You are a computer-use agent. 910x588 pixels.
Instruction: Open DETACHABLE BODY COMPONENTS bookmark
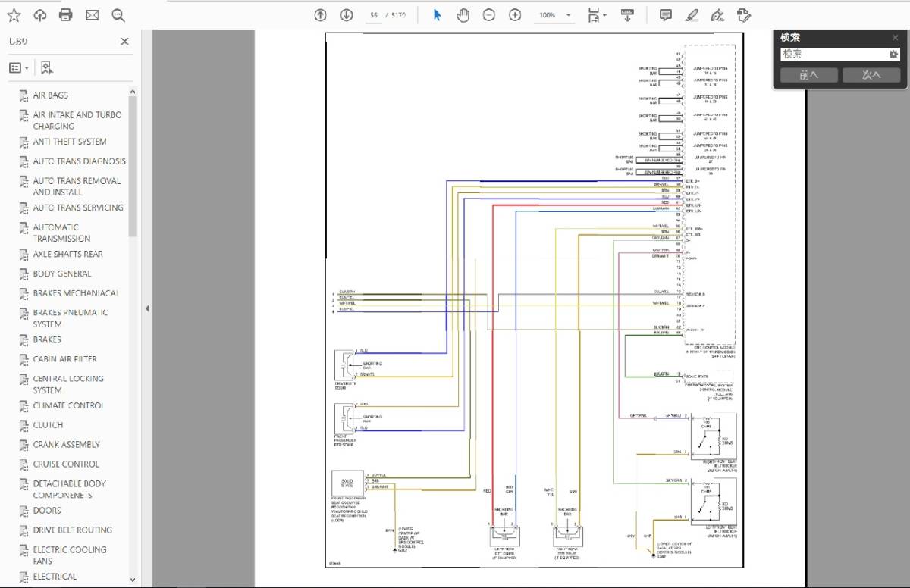[x=70, y=489]
